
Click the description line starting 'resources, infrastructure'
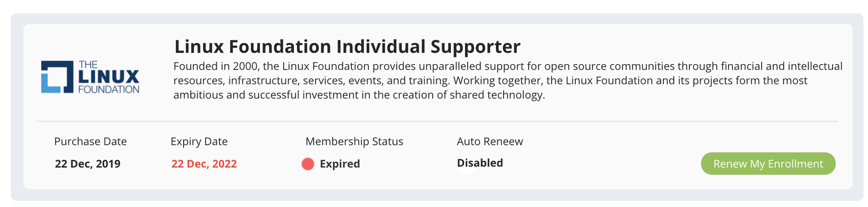pos(490,81)
